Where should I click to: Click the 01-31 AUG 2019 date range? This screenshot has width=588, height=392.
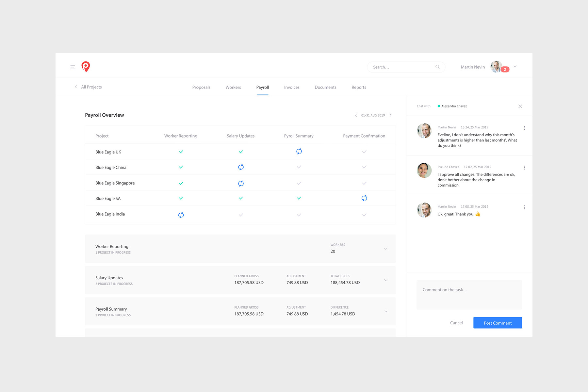pos(373,115)
